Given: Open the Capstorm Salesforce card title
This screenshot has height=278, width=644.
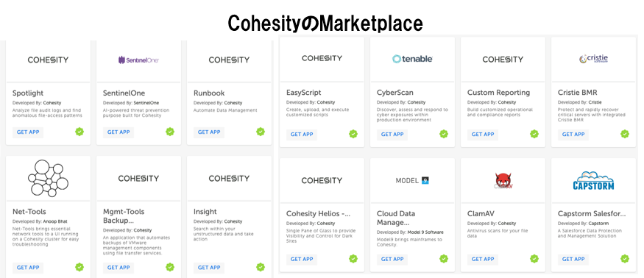Looking at the screenshot, I should [592, 214].
